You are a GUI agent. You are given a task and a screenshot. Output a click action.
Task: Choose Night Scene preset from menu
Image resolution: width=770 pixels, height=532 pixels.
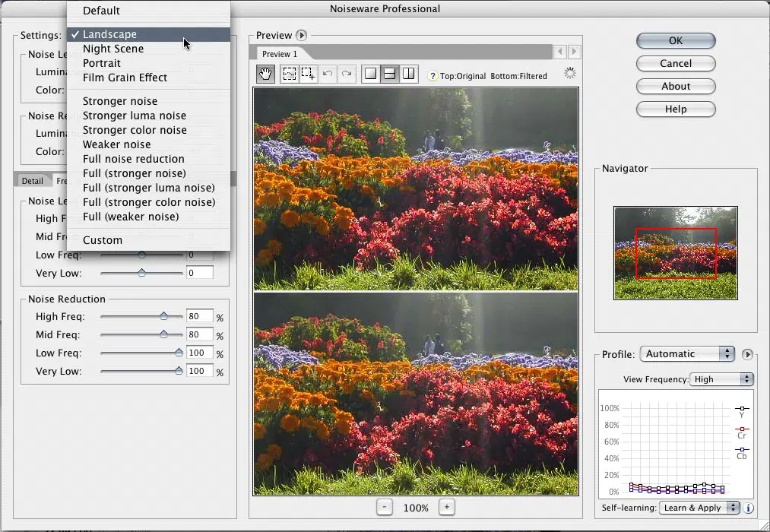[113, 49]
